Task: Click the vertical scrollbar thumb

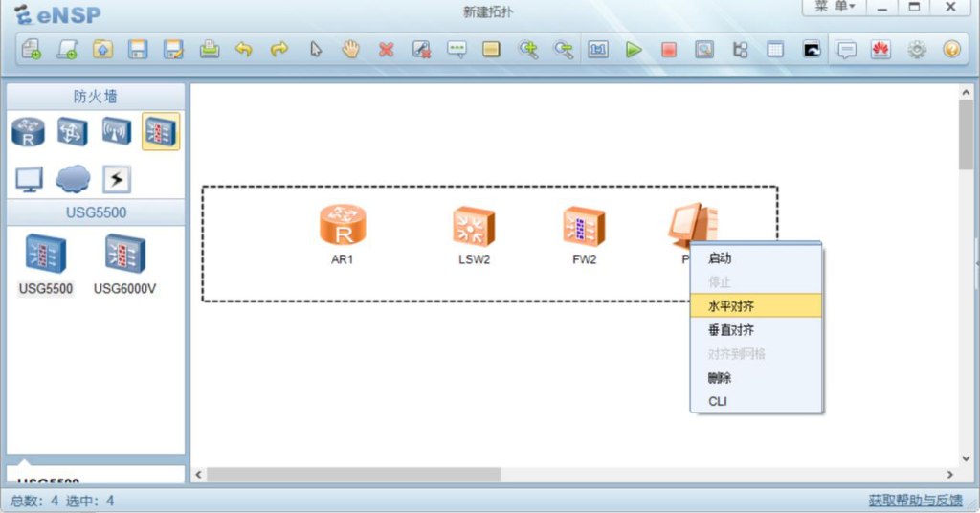Action: tap(967, 134)
